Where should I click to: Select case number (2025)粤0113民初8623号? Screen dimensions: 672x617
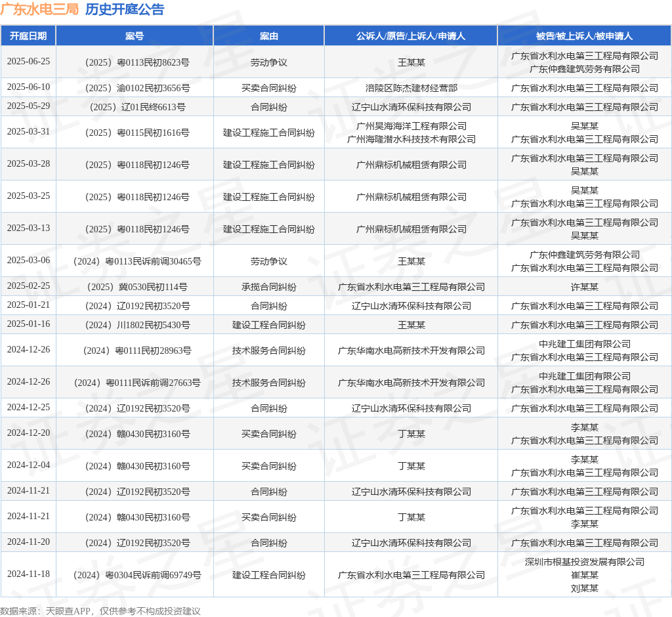(x=137, y=62)
